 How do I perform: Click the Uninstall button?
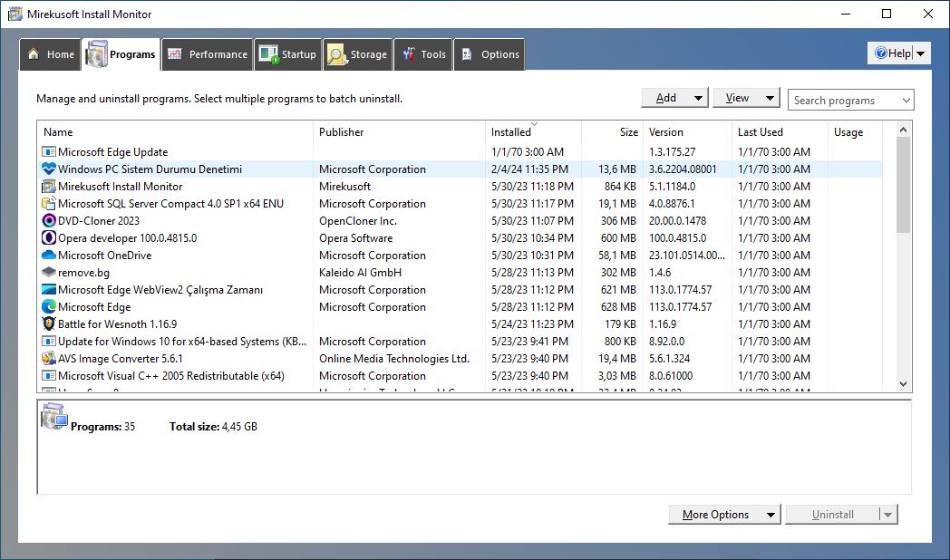pos(833,515)
